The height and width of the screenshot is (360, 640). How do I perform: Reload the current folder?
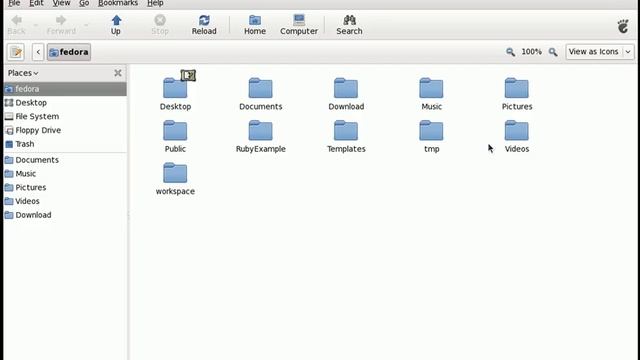[x=204, y=25]
